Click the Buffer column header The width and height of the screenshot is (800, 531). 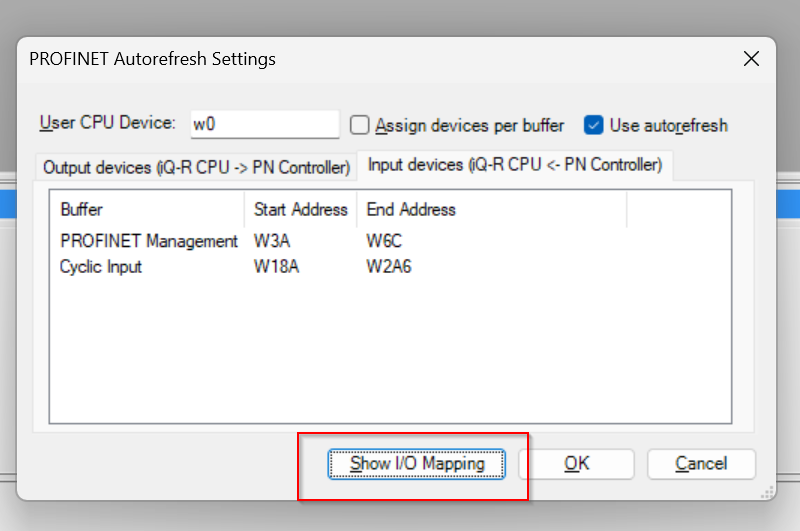tap(147, 209)
